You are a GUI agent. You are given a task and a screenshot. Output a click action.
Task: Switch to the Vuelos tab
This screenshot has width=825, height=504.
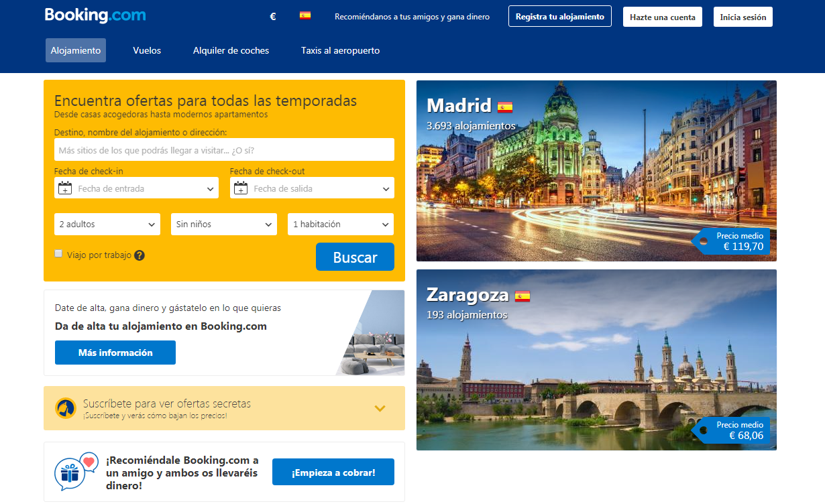[x=147, y=50]
